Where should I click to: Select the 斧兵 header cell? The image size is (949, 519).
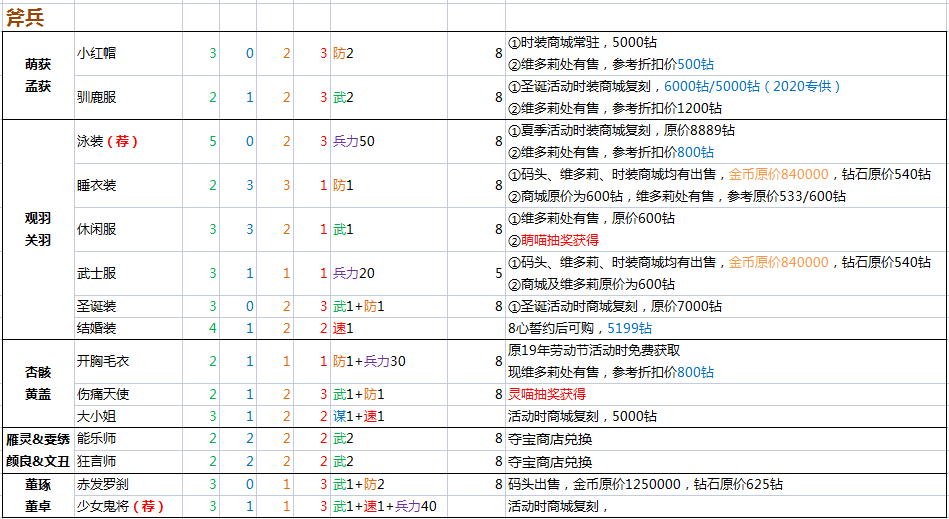point(38,18)
